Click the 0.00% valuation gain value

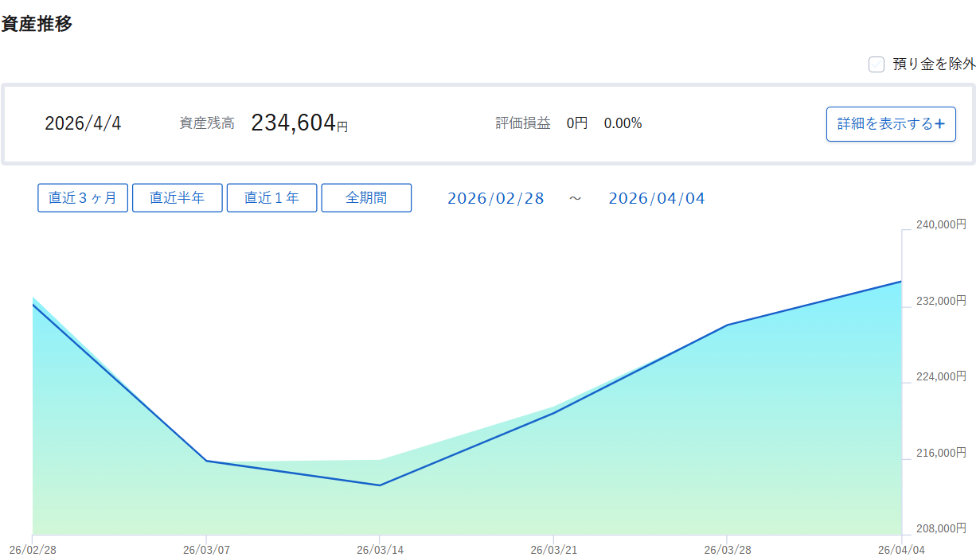pos(623,123)
